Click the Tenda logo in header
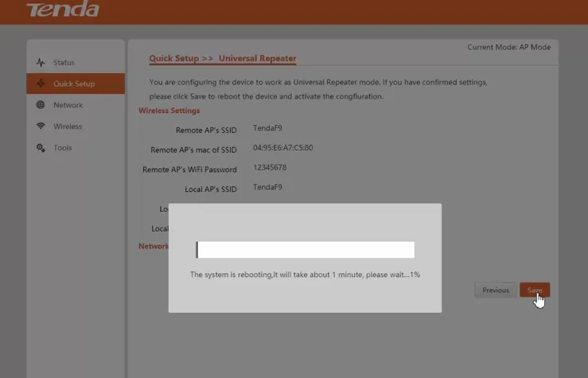This screenshot has height=378, width=588. click(63, 10)
